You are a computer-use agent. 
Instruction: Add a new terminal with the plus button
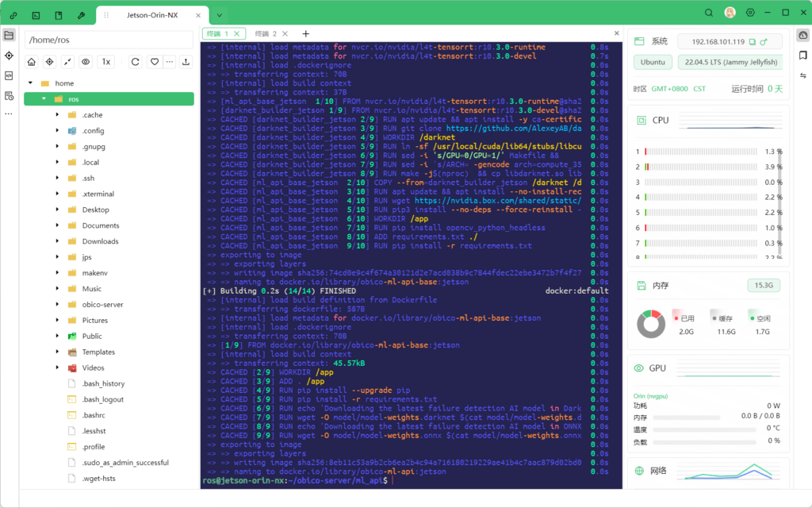point(306,33)
